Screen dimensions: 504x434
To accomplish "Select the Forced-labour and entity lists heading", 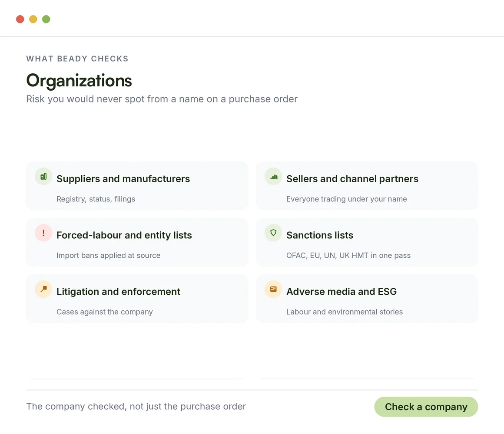I will pos(124,235).
